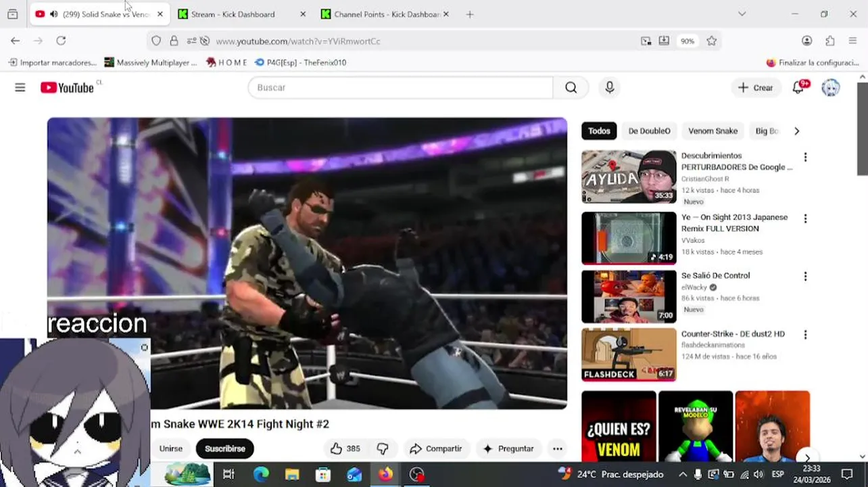Image resolution: width=868 pixels, height=487 pixels.
Task: Start voice search with microphone icon
Action: click(x=610, y=87)
